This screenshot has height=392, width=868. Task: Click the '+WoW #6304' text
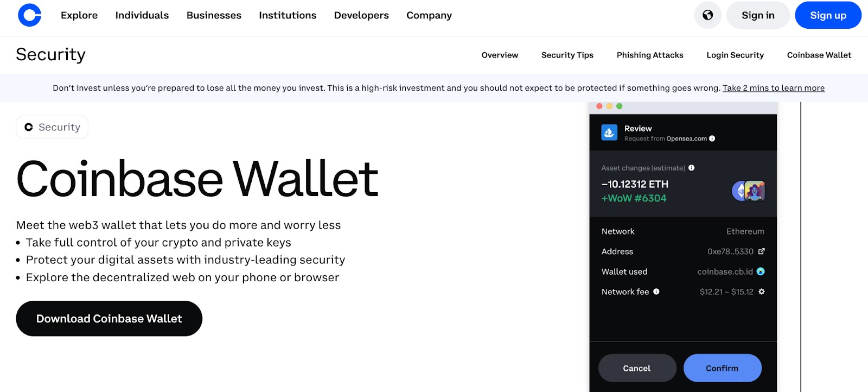634,198
